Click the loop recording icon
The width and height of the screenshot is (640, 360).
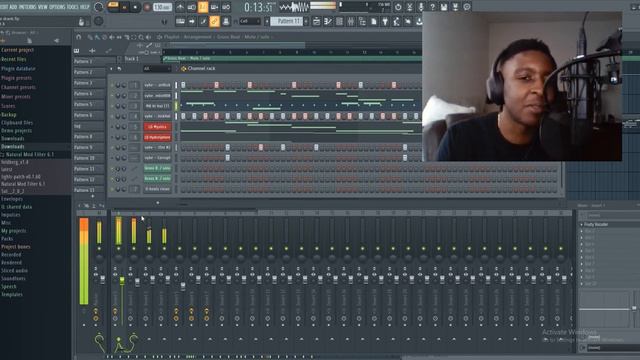click(226, 7)
